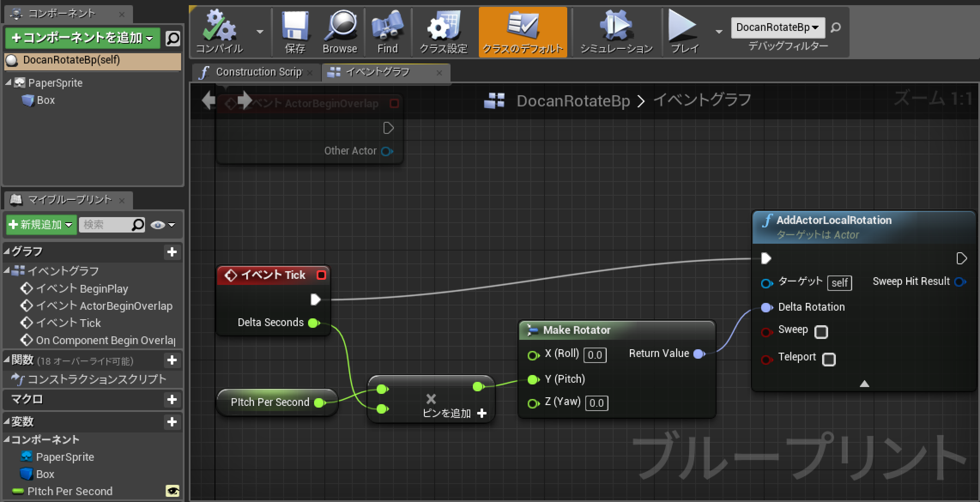Screen dimensions: 980x502
Task: Toggle PItch Per Second editable eye
Action: 172,491
